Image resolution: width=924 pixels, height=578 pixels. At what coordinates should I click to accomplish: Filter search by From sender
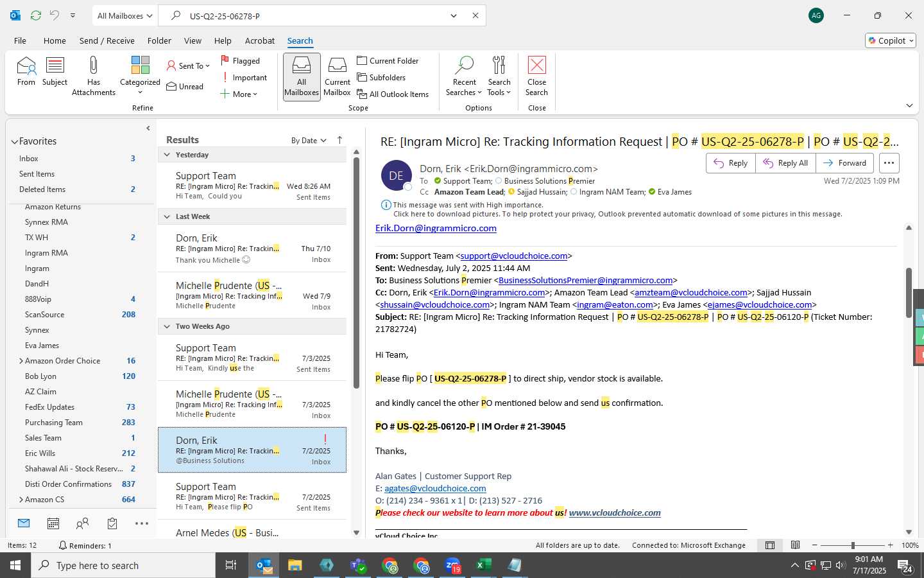click(26, 71)
